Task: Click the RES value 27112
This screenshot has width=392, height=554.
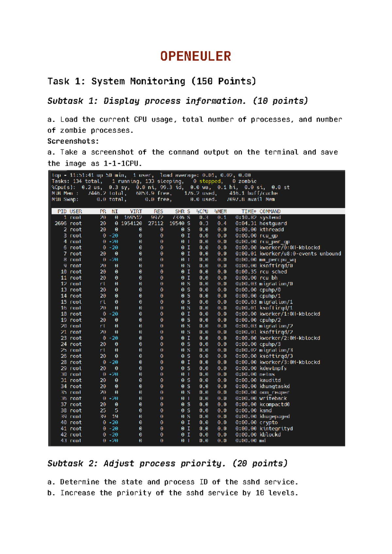Action: pos(155,223)
